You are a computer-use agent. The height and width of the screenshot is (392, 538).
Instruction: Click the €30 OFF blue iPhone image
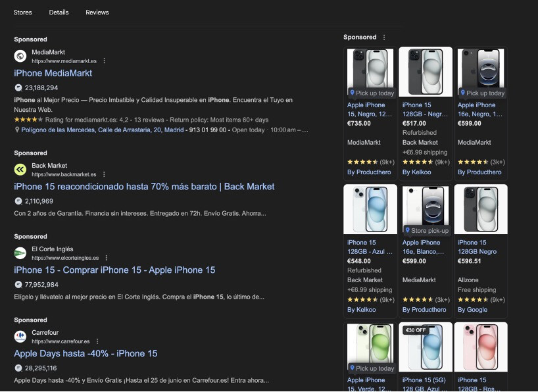pos(426,347)
